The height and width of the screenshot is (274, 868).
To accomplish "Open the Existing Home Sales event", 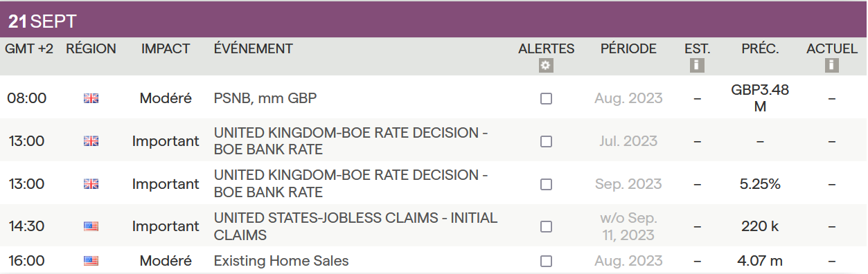I will tap(281, 261).
